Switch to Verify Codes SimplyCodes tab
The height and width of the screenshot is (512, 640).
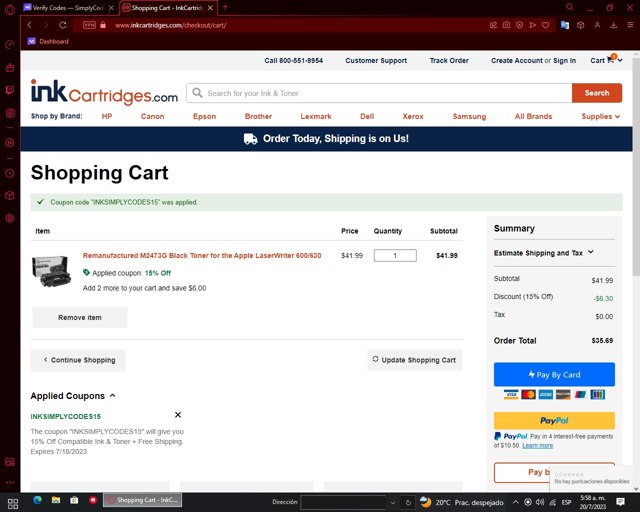pyautogui.click(x=69, y=8)
